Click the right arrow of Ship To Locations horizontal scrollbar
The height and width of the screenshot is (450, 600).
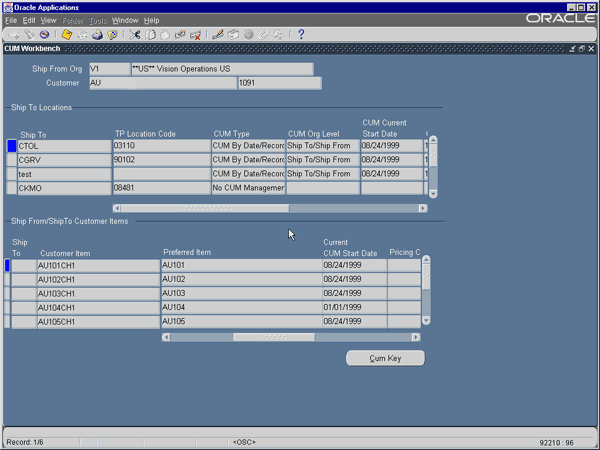423,208
